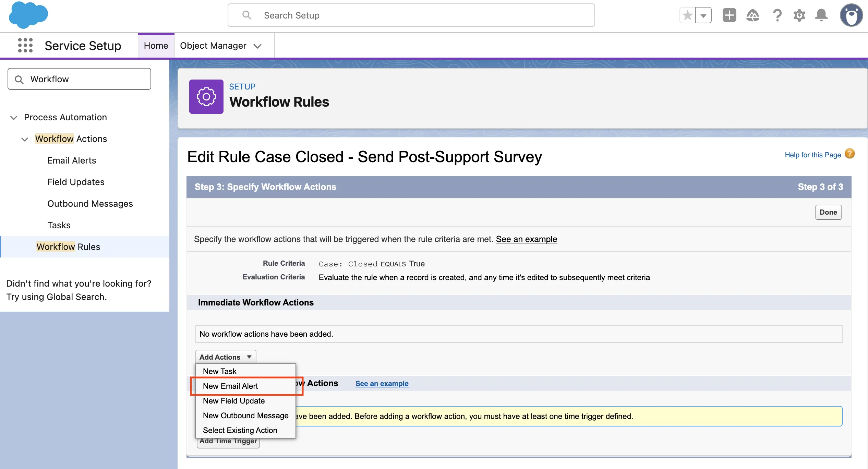Open notifications bell icon
The width and height of the screenshot is (868, 469).
pyautogui.click(x=821, y=15)
